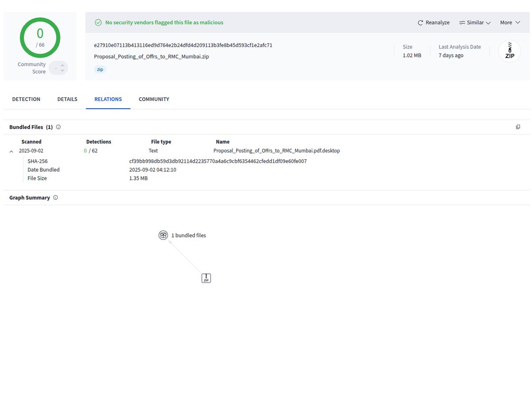Click the '7 days ago' last analysis date
The height and width of the screenshot is (399, 532).
451,55
